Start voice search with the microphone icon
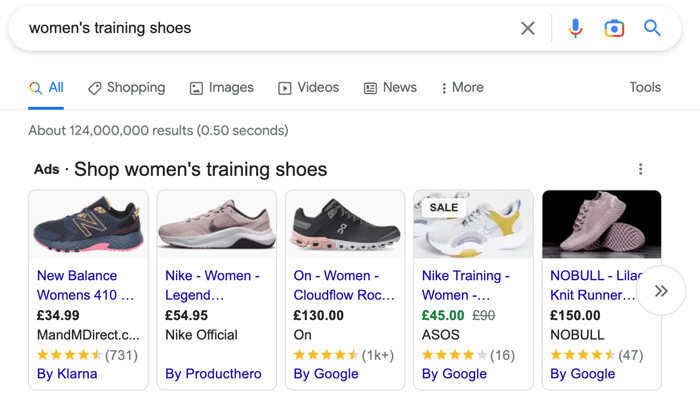 click(x=575, y=28)
